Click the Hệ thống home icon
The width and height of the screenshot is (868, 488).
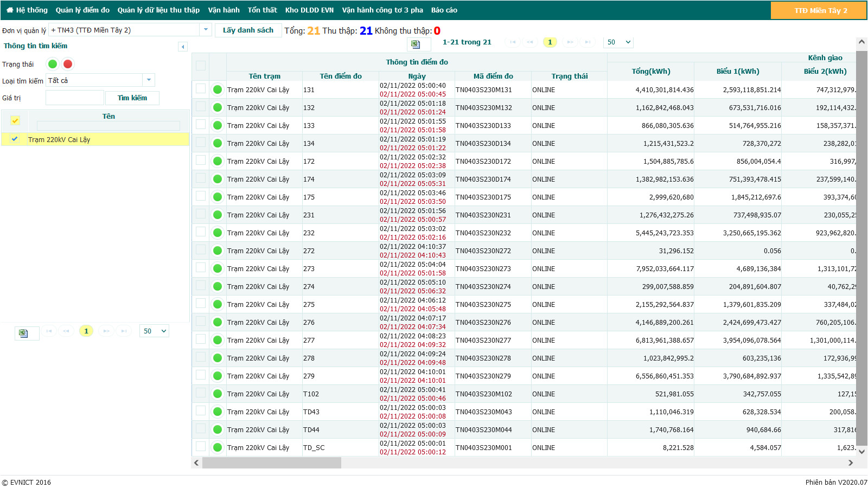click(10, 10)
